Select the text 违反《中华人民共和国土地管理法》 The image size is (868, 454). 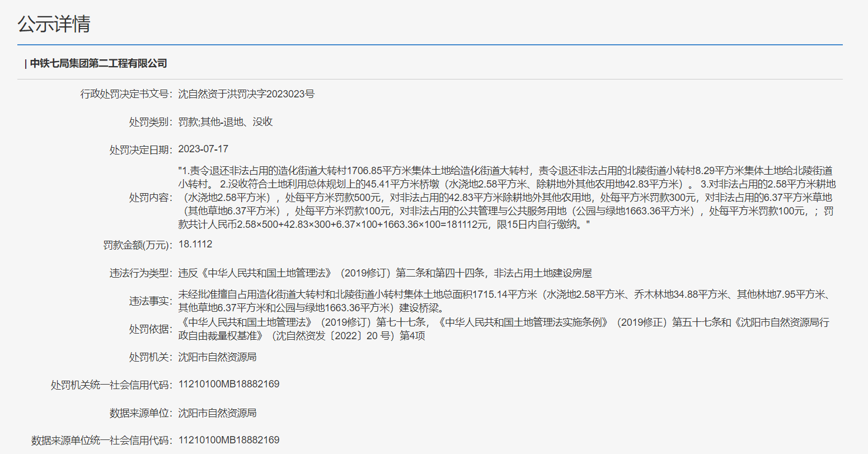click(x=257, y=273)
